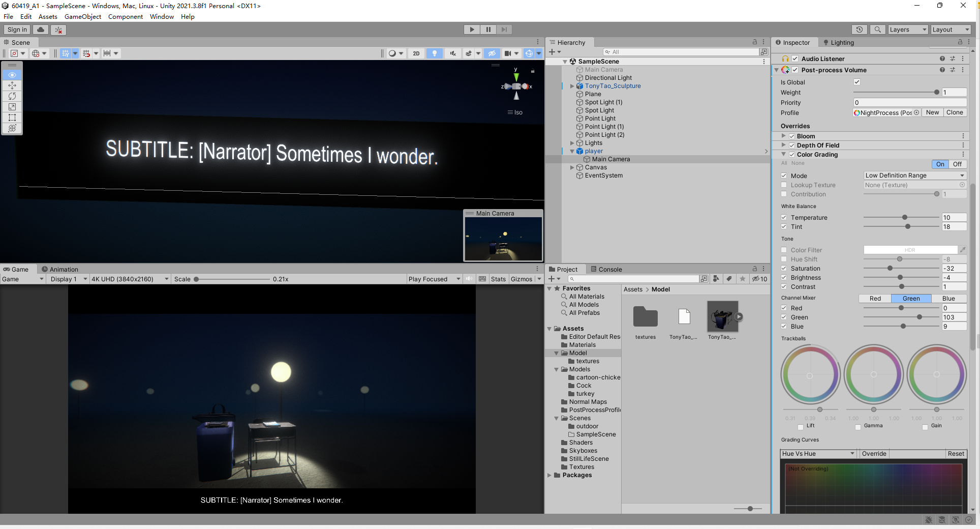Click the Clone profile button
Viewport: 980px width, 529px height.
click(954, 112)
